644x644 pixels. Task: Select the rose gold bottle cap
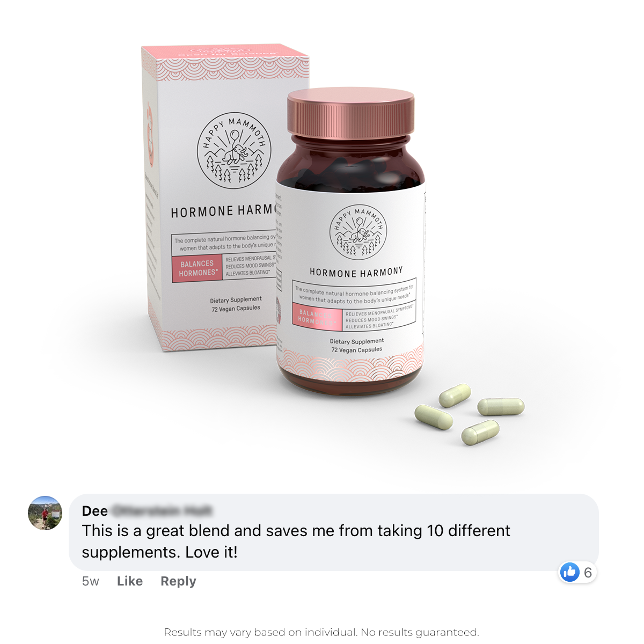click(351, 112)
